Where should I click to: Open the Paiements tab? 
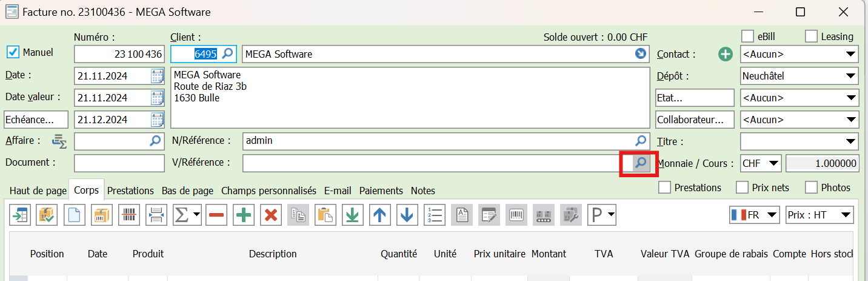click(381, 191)
